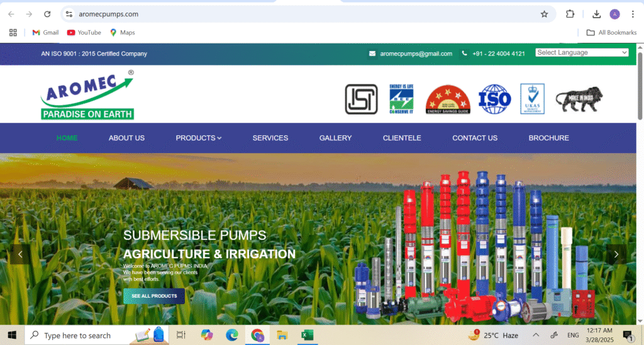
Task: Advance slider with the right arrow
Action: [x=616, y=254]
